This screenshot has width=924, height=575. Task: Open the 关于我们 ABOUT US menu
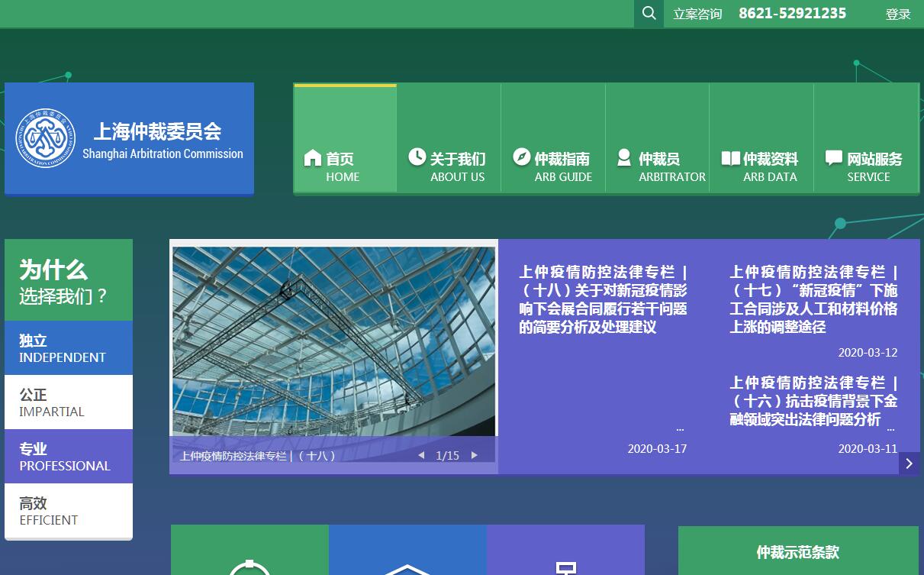click(449, 138)
